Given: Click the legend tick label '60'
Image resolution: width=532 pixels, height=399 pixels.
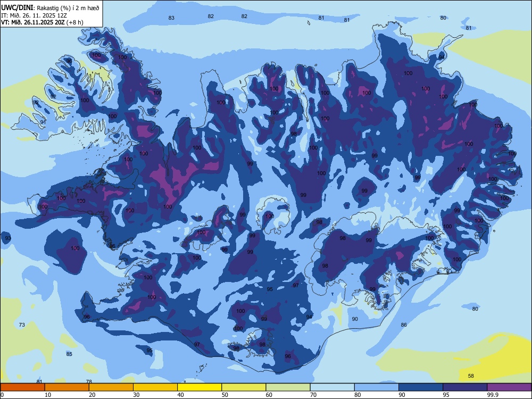Looking at the screenshot, I should point(269,395).
